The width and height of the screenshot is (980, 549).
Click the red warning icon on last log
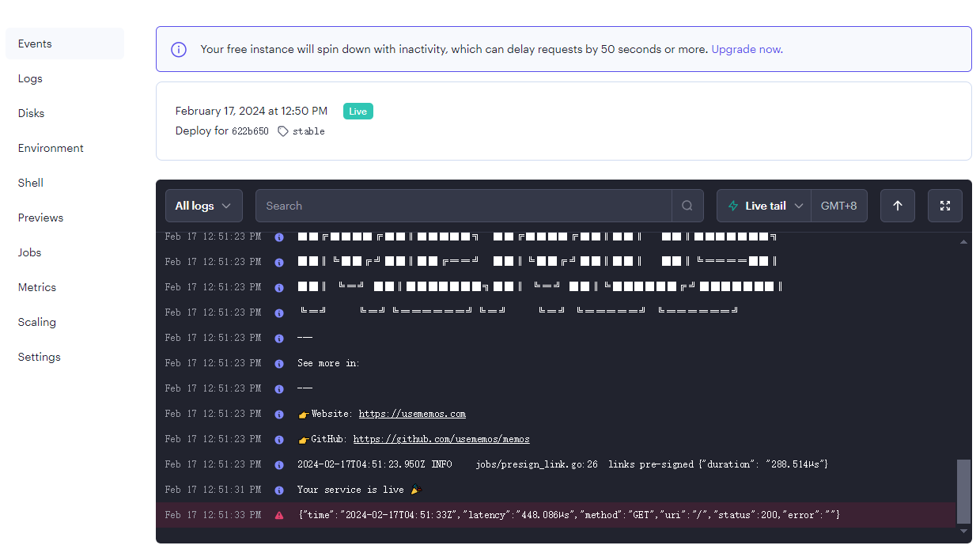[279, 515]
